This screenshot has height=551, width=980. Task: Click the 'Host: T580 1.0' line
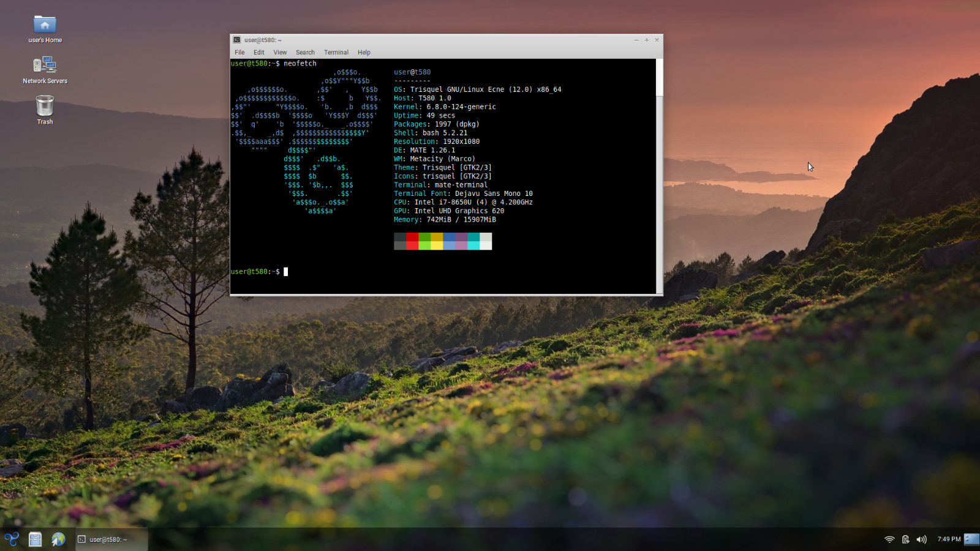pyautogui.click(x=422, y=98)
